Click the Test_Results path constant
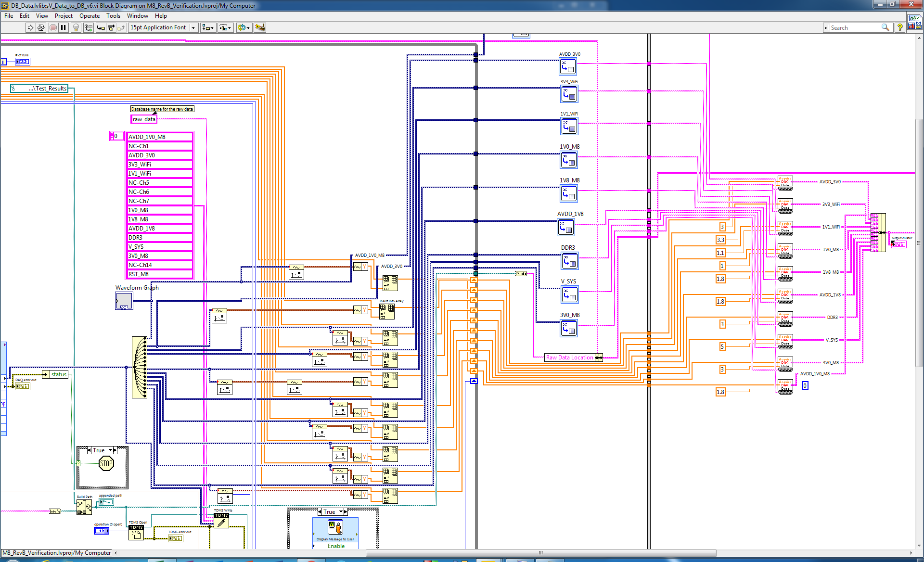 click(39, 89)
